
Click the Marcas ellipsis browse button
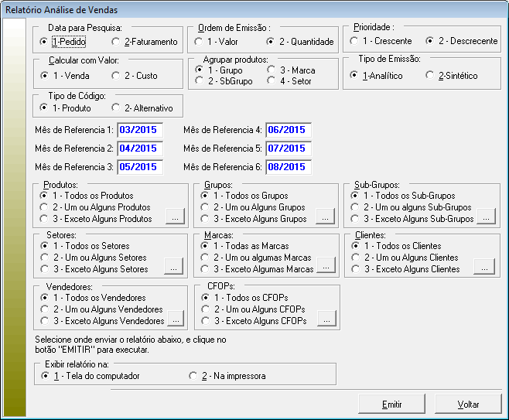tap(327, 268)
